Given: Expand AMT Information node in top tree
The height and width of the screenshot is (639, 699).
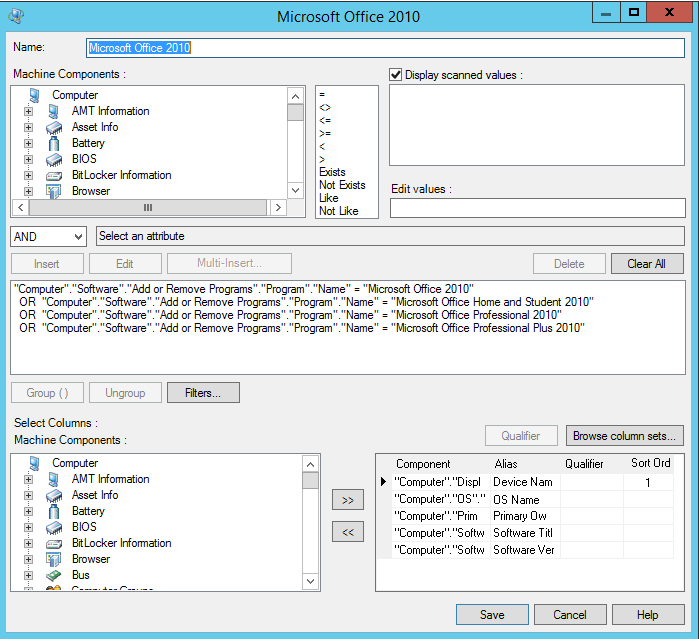Looking at the screenshot, I should pos(28,111).
